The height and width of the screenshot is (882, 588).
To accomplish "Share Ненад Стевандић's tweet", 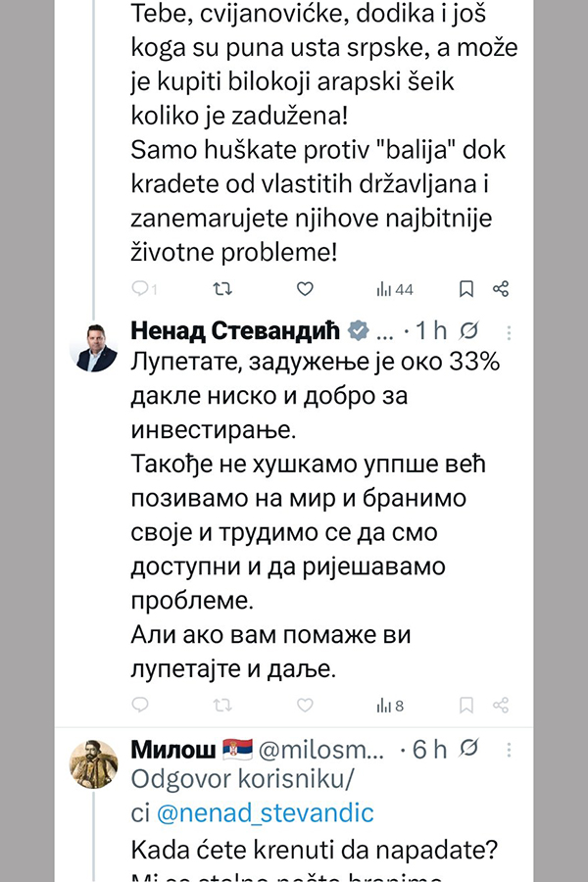I will coord(501,705).
